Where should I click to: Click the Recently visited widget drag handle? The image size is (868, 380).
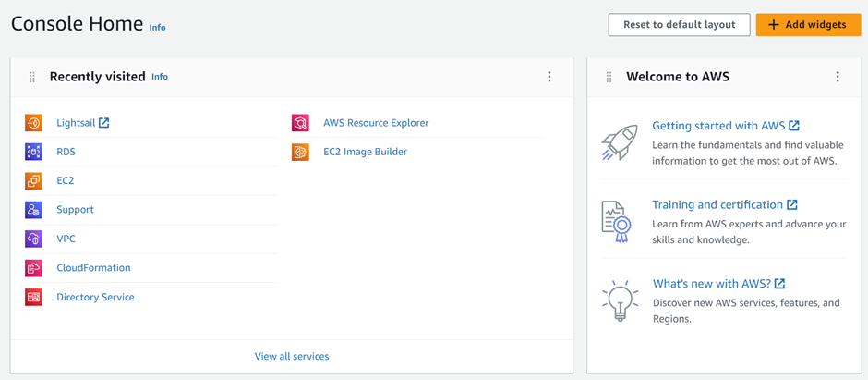coord(32,77)
